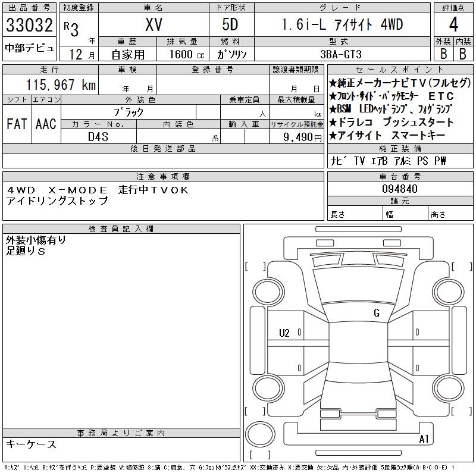The image size is (476, 476).
Task: Click the door type 5D value
Action: pos(230,24)
